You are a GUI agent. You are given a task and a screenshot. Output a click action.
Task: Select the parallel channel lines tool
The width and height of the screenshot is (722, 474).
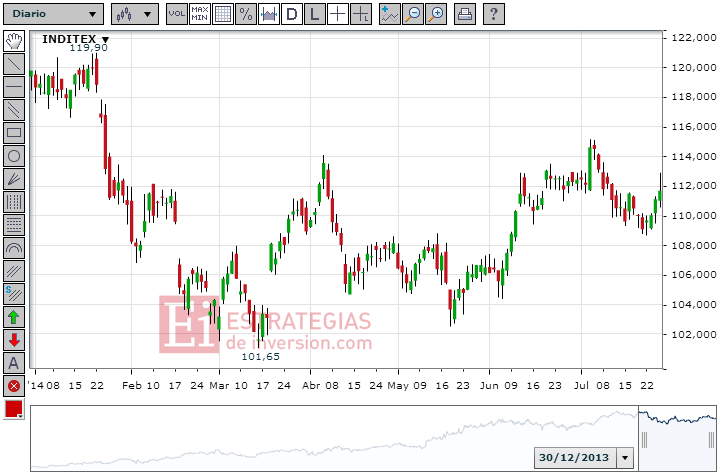pos(14,110)
